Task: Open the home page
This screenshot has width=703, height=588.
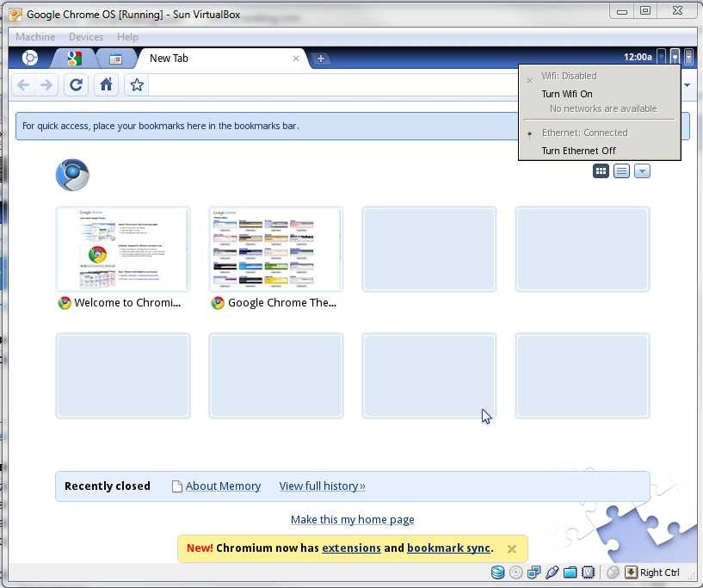Action: pyautogui.click(x=106, y=84)
